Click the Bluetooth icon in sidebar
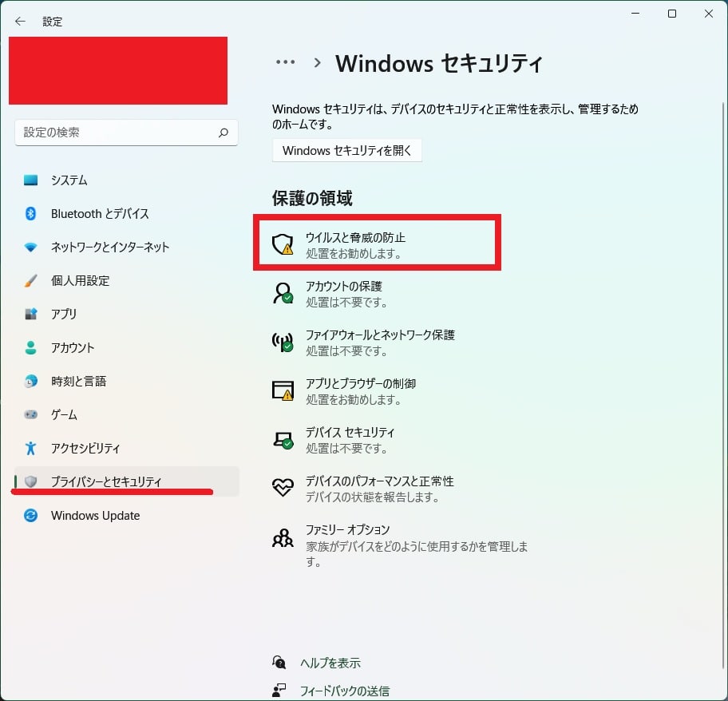Image resolution: width=728 pixels, height=701 pixels. [x=30, y=213]
